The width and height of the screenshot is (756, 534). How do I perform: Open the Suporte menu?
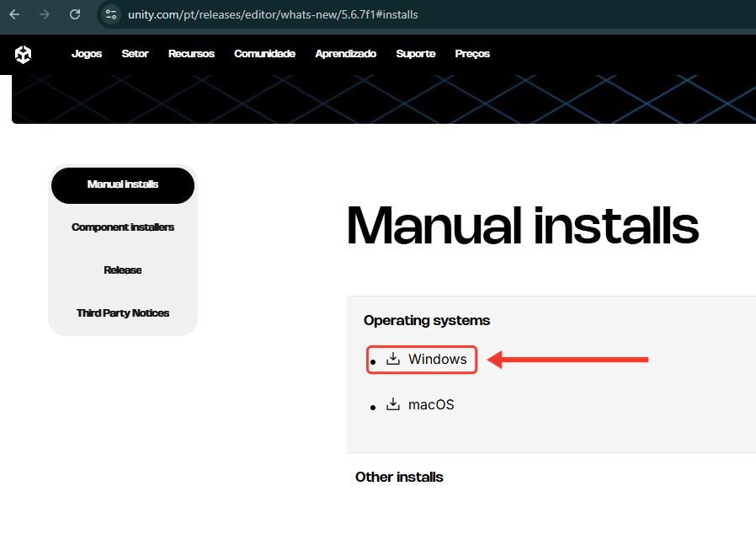coord(416,54)
